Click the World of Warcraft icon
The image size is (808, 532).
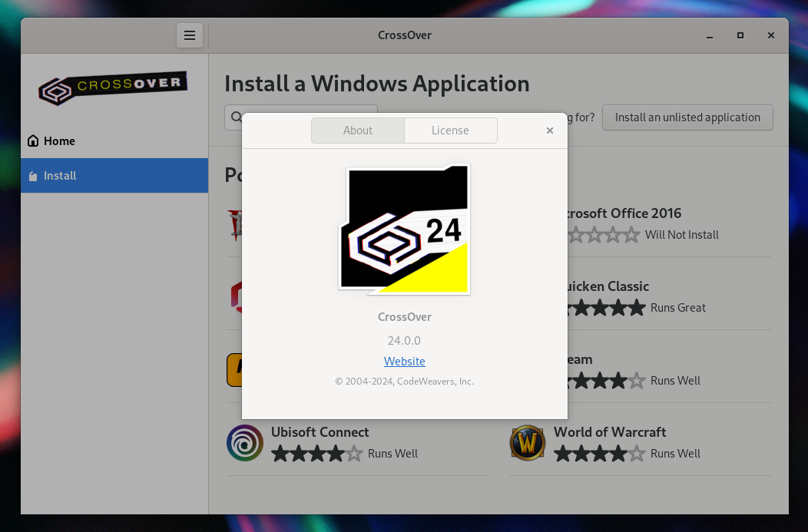[x=528, y=443]
